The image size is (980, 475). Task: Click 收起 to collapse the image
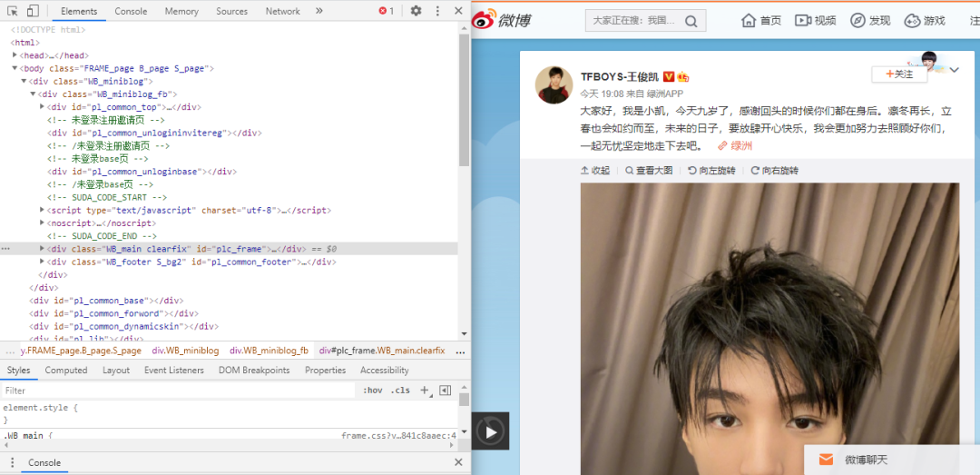(x=595, y=170)
